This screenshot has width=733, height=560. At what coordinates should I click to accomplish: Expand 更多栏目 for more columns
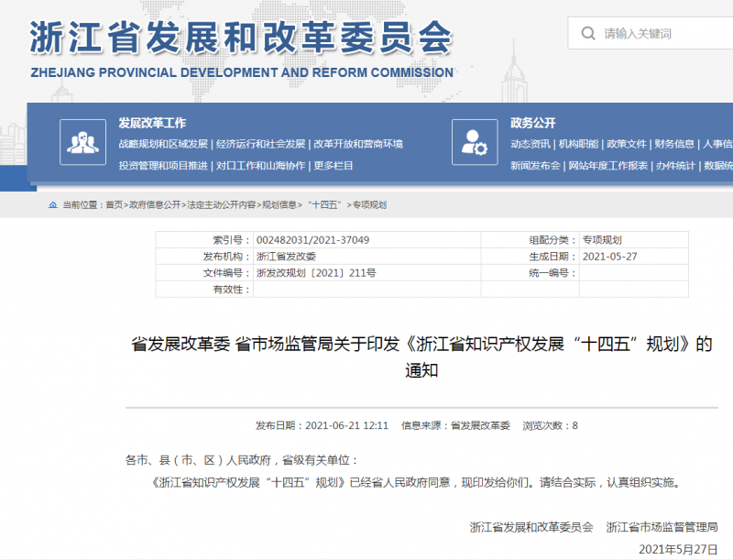click(x=334, y=166)
